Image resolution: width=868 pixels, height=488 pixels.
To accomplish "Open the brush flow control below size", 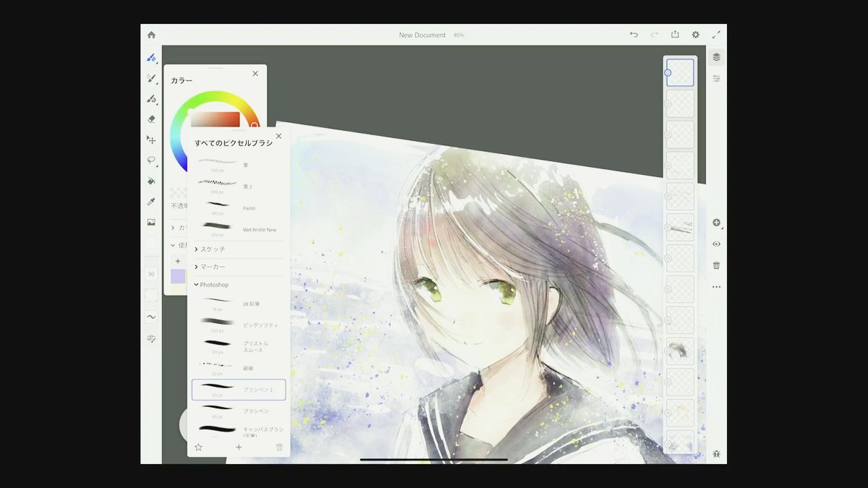I will [x=151, y=295].
